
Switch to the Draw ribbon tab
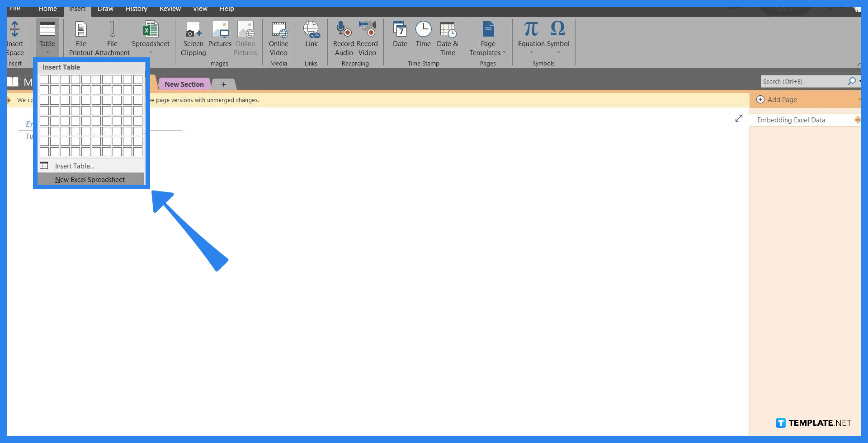(105, 8)
